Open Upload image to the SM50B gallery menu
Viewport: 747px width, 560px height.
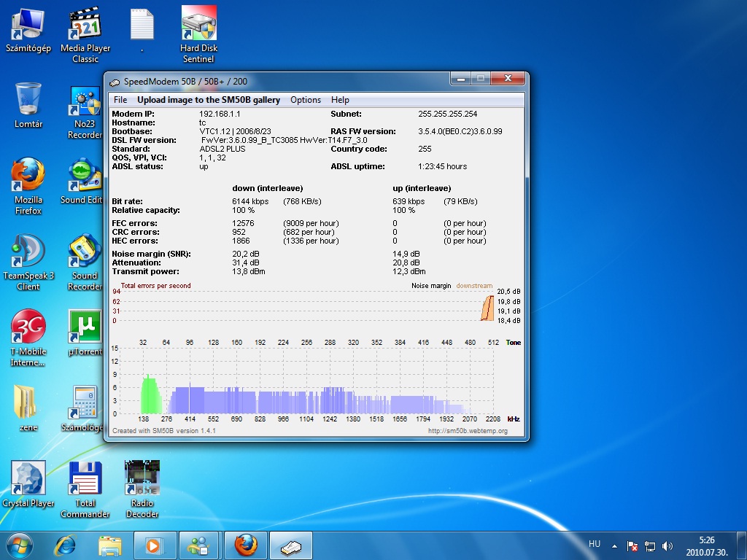[x=209, y=100]
